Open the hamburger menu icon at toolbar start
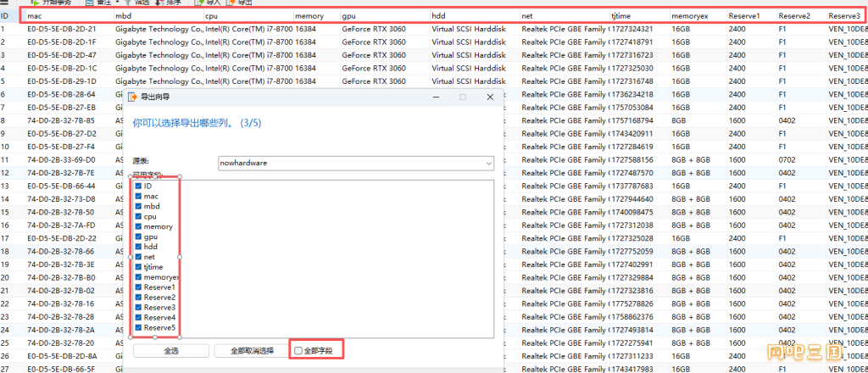Image resolution: width=868 pixels, height=373 pixels. pyautogui.click(x=4, y=3)
